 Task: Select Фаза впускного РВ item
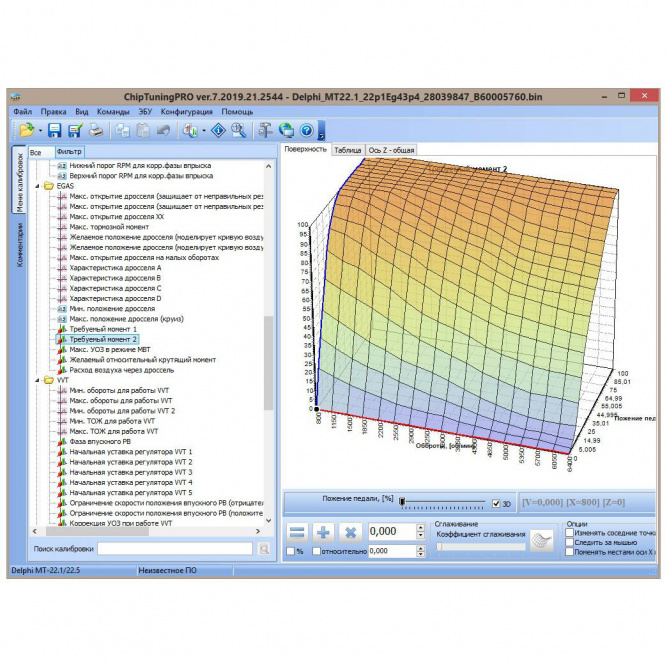[100, 441]
